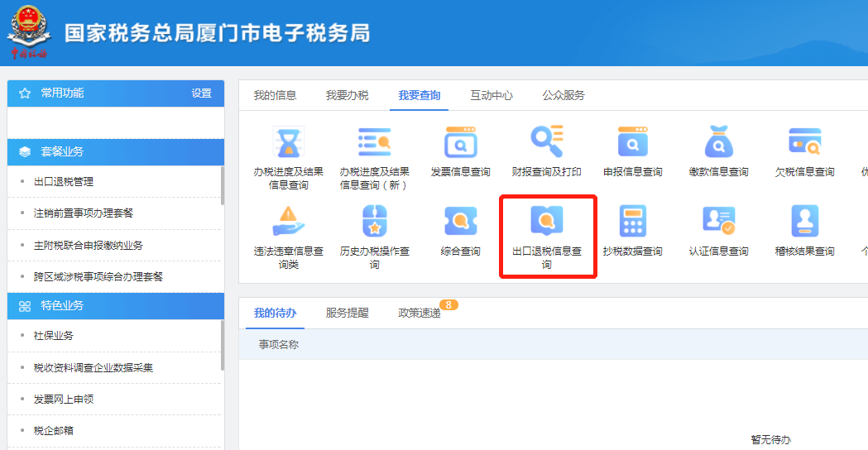The width and height of the screenshot is (868, 450).
Task: Open 缴款信息查询 money bag icon
Action: coord(718,141)
